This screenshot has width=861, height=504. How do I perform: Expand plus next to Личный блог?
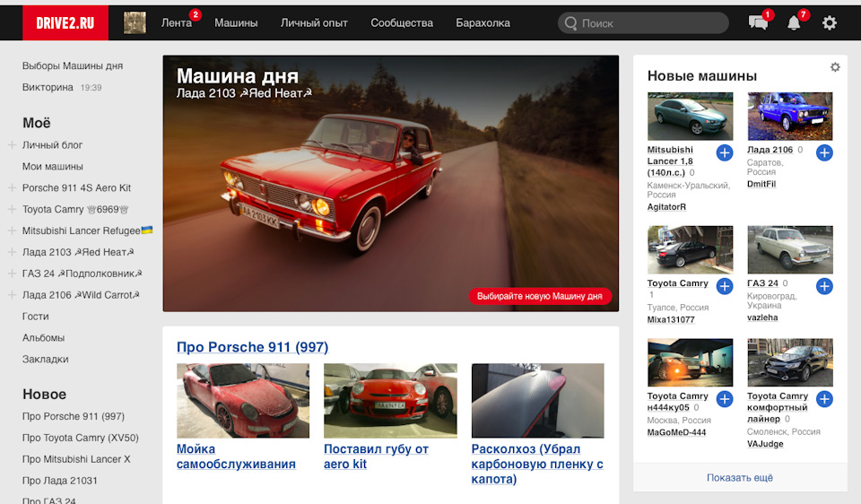[x=12, y=145]
